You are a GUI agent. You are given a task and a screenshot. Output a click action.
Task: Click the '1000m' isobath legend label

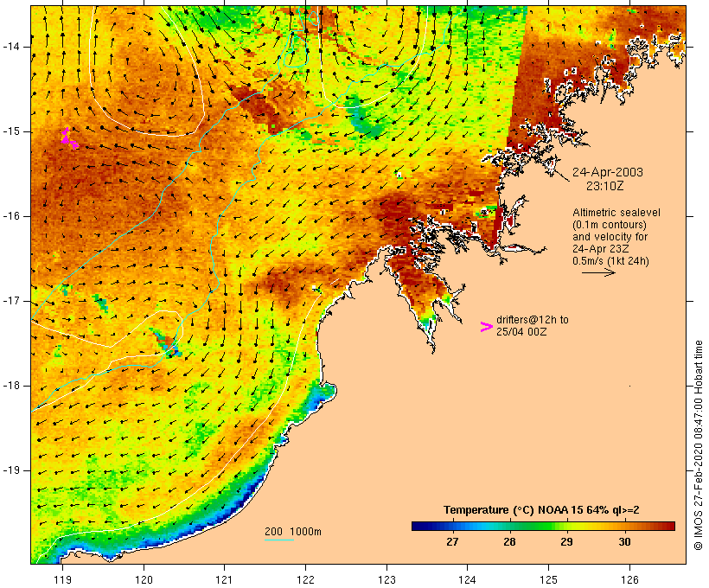click(305, 532)
